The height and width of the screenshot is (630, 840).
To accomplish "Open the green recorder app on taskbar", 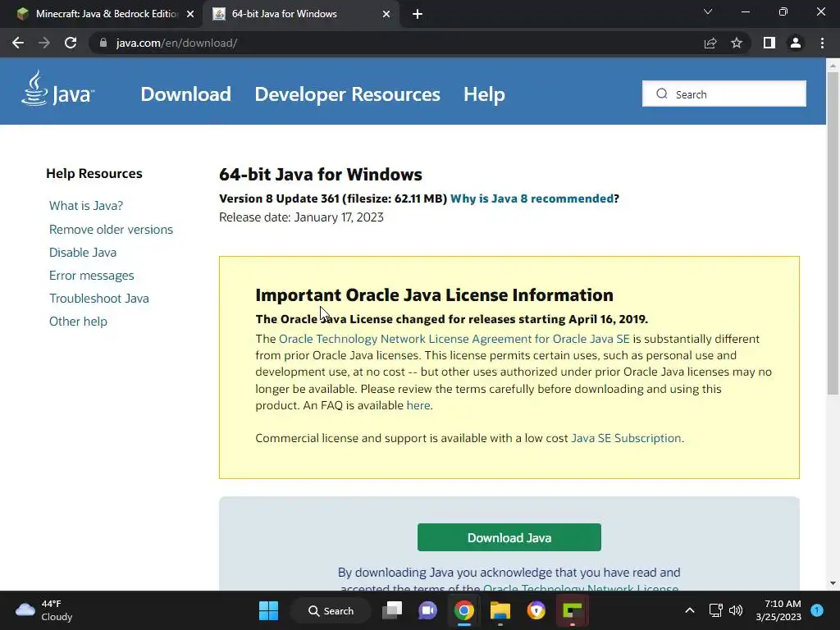I will tap(572, 610).
